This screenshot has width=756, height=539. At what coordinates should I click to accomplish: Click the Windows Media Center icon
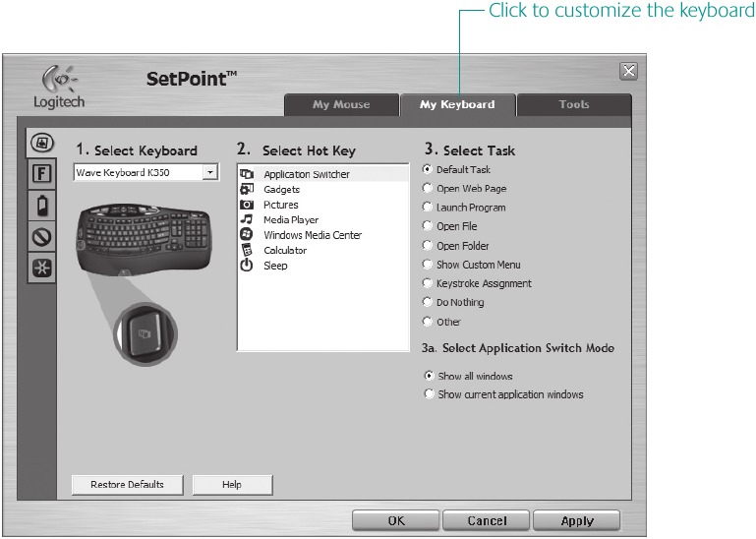247,234
